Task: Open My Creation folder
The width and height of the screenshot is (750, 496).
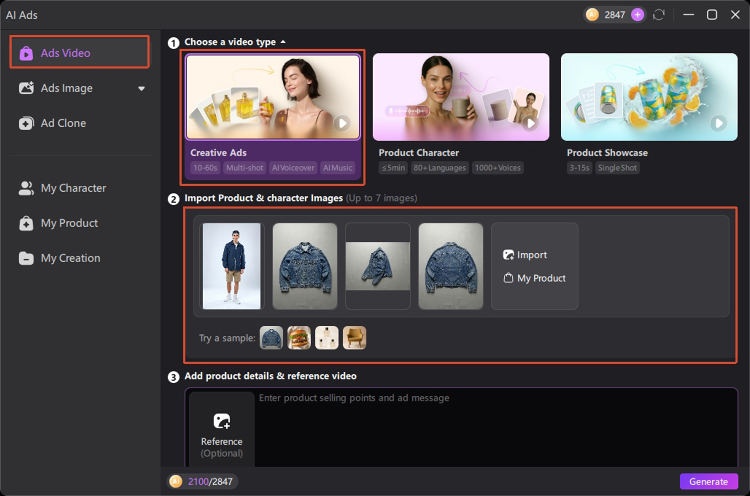Action: point(79,258)
